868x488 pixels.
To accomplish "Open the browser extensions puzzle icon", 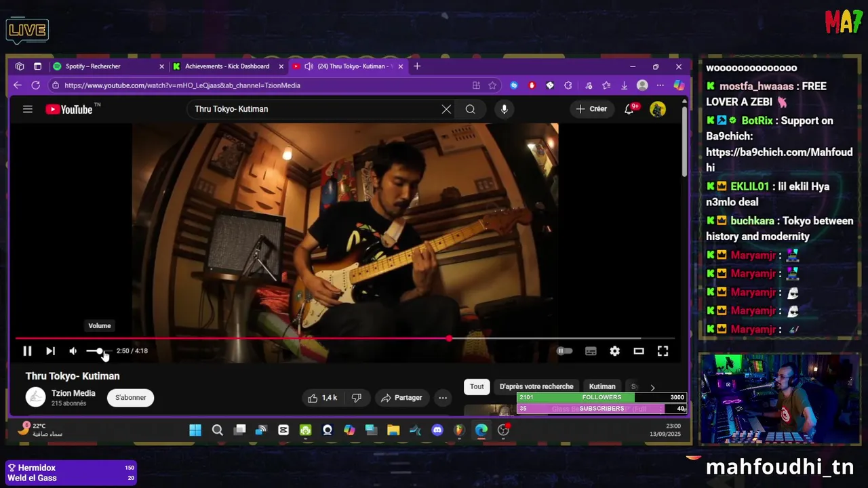I will [568, 85].
